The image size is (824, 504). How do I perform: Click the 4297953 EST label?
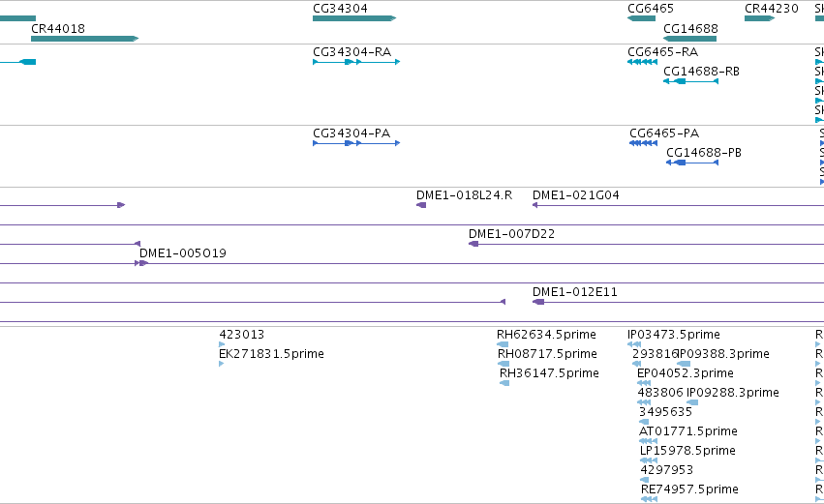tap(666, 470)
